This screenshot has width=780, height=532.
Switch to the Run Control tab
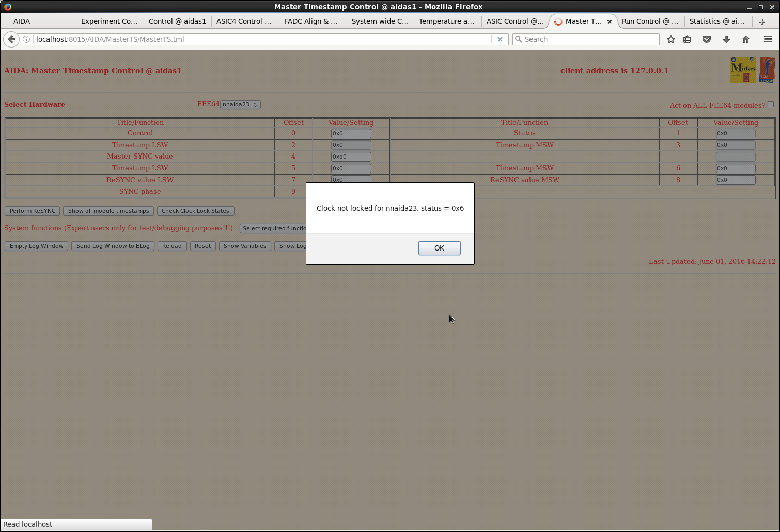click(651, 21)
